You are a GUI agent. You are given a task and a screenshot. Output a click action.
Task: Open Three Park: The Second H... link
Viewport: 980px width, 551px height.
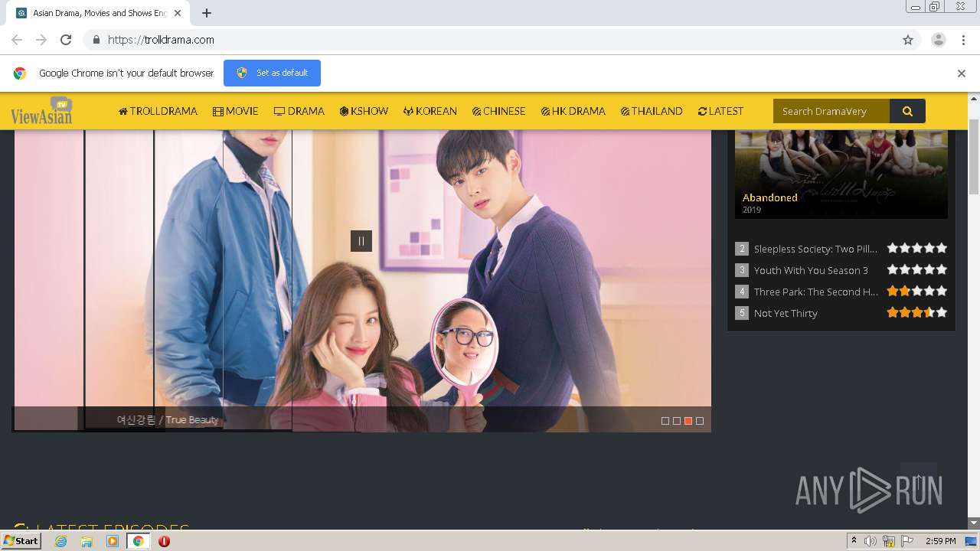tap(816, 292)
